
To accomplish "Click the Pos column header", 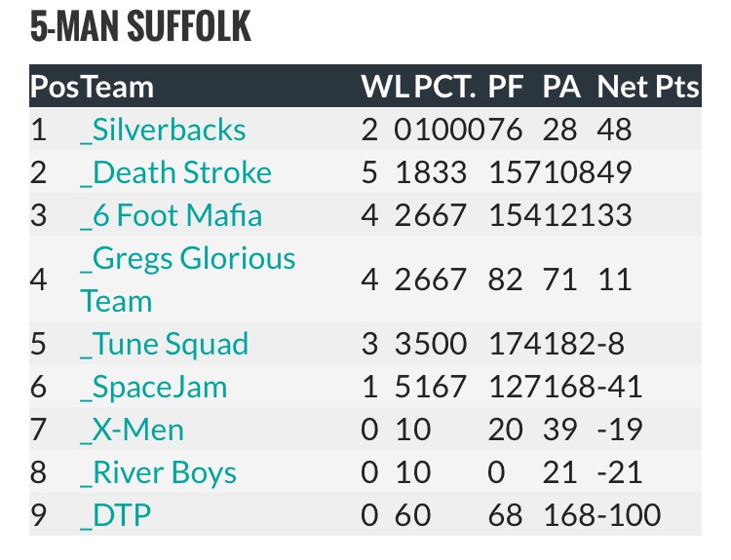I will (x=55, y=87).
